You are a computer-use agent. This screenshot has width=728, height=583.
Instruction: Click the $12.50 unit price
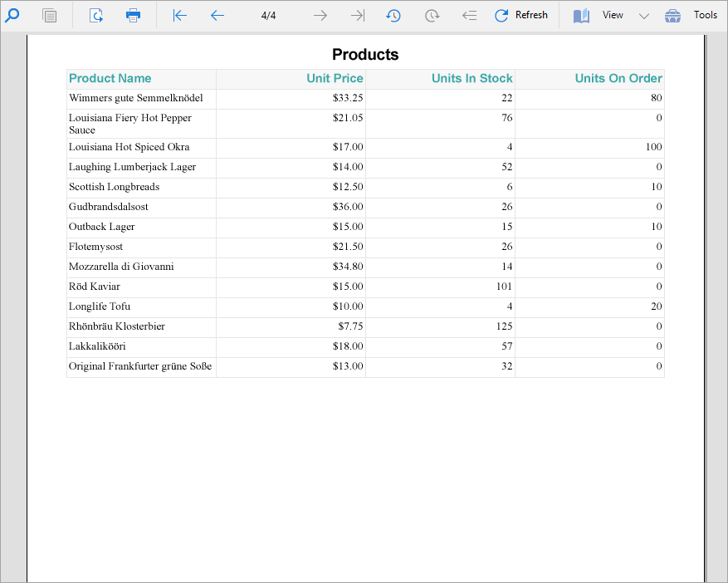click(x=348, y=187)
